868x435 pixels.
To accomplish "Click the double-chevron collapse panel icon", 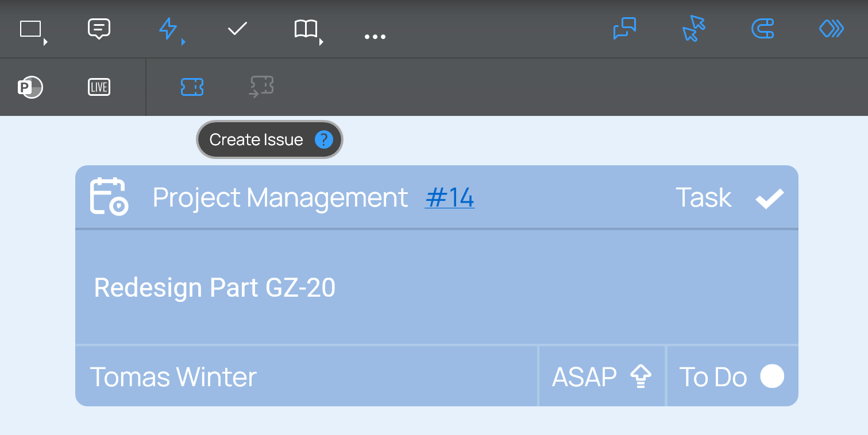I will pyautogui.click(x=831, y=29).
